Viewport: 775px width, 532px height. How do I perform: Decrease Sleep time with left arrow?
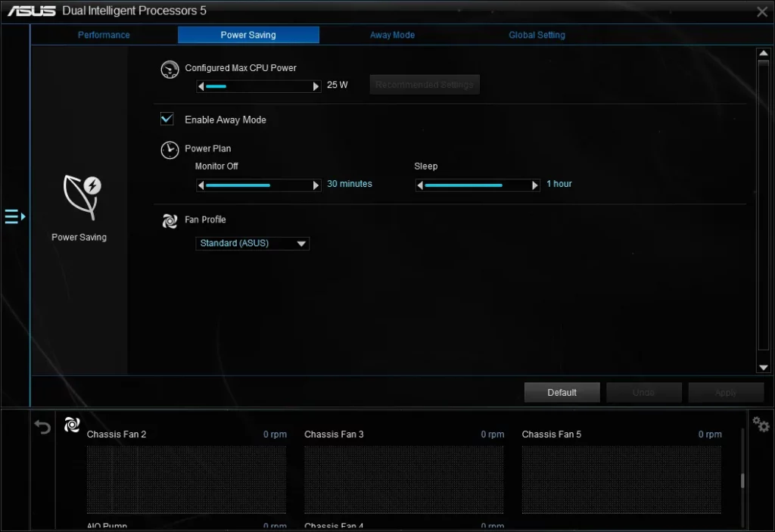[x=420, y=185]
